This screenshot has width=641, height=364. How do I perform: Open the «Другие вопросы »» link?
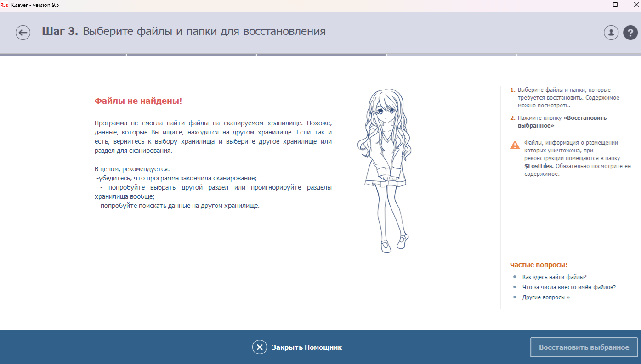[x=546, y=297]
